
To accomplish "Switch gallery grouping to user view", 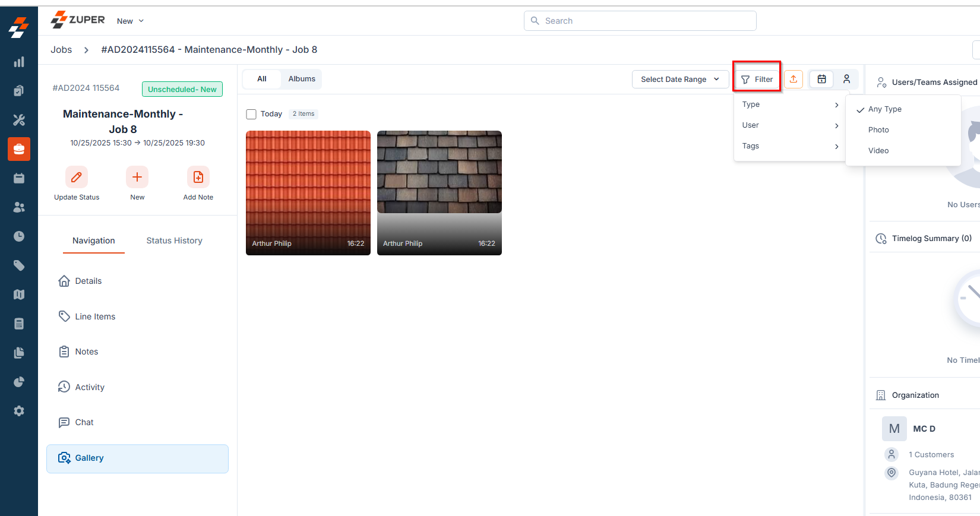I will pos(847,79).
